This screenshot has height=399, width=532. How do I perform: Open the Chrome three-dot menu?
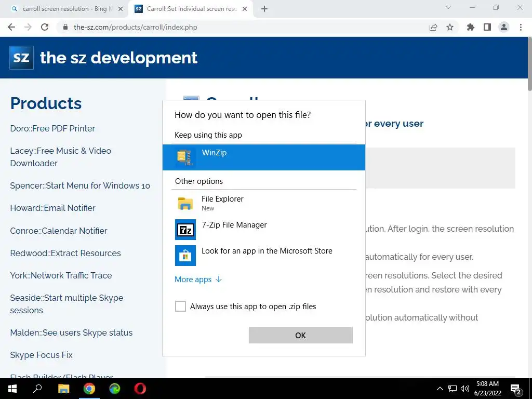coord(521,27)
